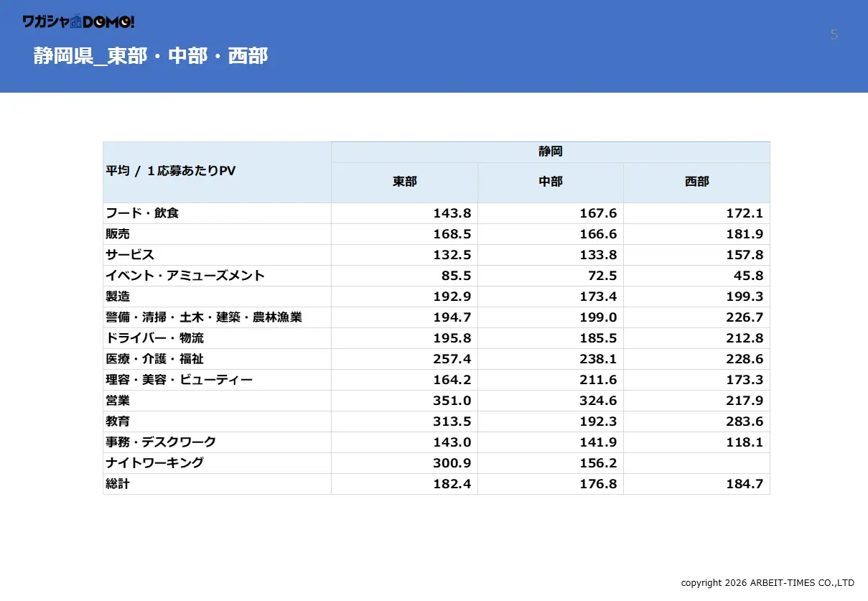Screen dimensions: 868x601
Task: Click the page number 5
Action: coord(834,34)
